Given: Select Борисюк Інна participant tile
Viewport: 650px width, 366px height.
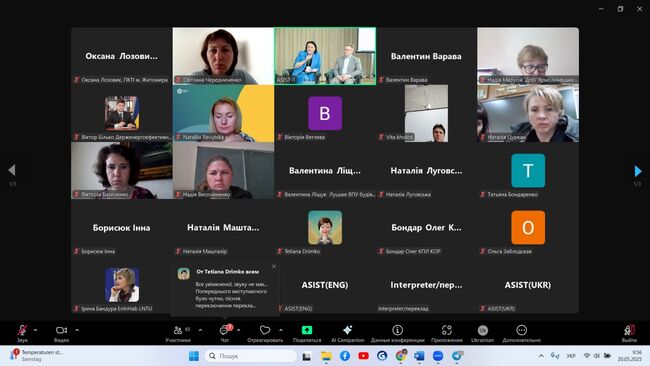Looking at the screenshot, I should [x=122, y=228].
